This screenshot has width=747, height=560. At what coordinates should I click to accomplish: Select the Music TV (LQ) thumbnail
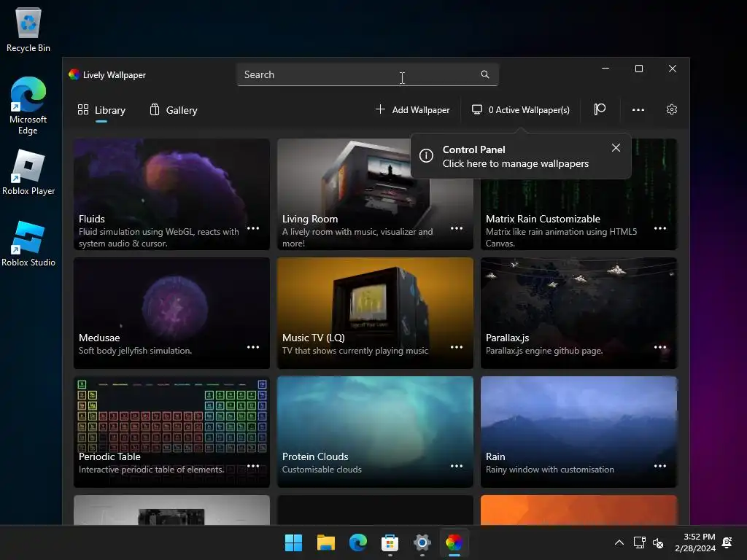tap(375, 313)
